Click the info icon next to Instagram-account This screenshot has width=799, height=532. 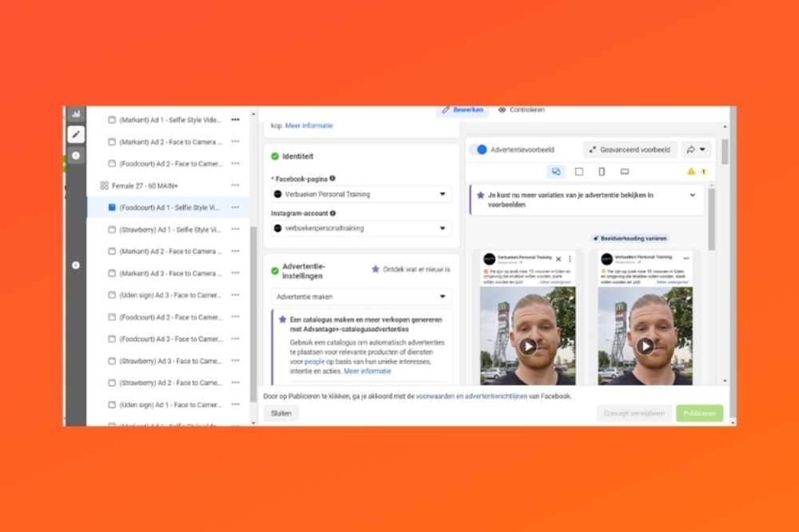[332, 213]
